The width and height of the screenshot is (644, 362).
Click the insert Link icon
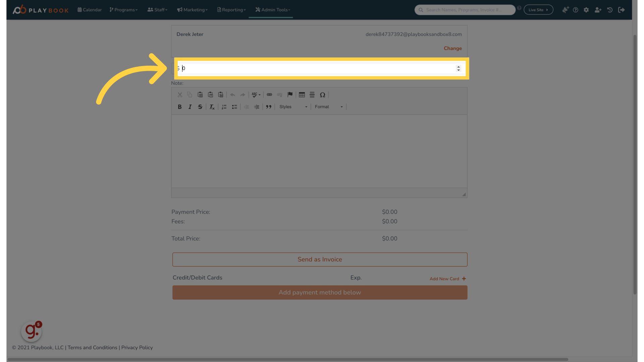click(x=269, y=95)
